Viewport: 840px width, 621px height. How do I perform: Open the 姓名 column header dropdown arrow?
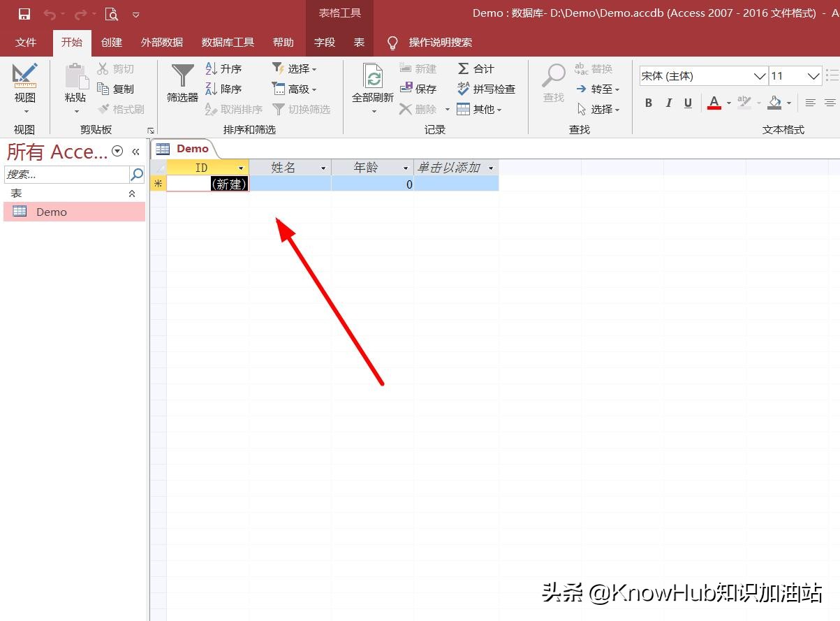coord(323,168)
